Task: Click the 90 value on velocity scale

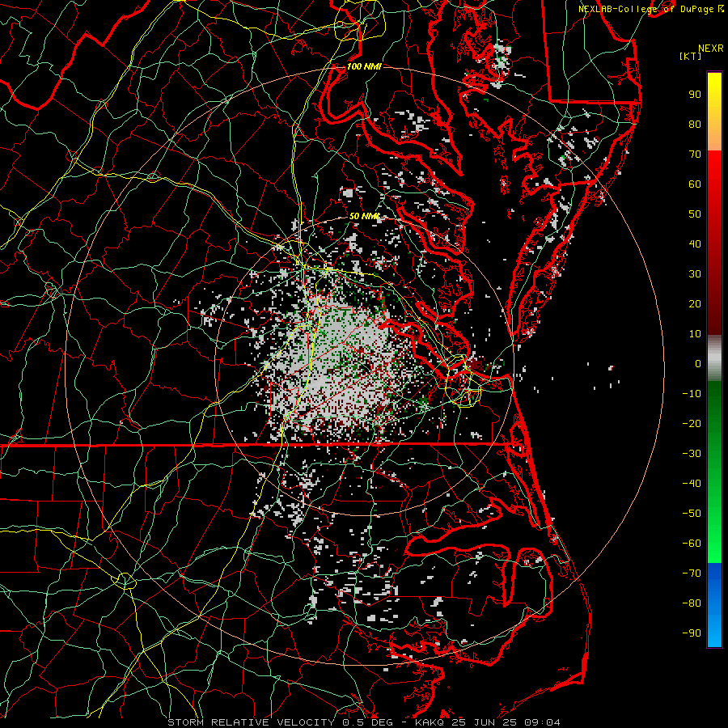Action: [695, 95]
